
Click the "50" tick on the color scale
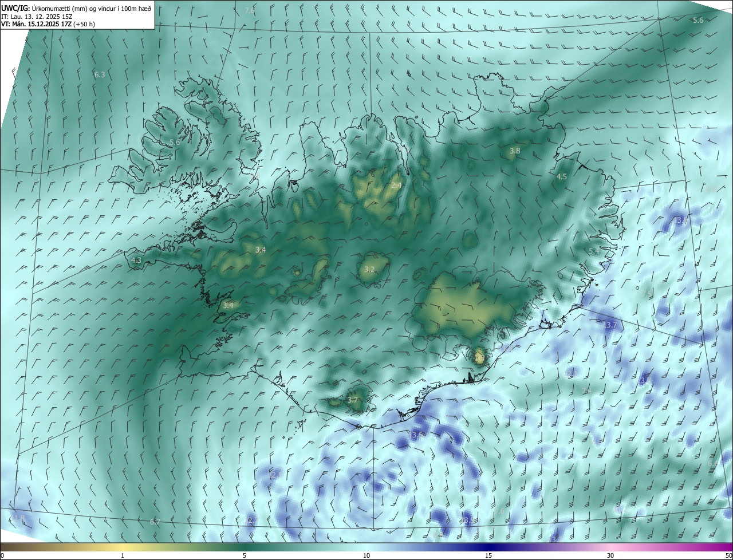pyautogui.click(x=728, y=555)
